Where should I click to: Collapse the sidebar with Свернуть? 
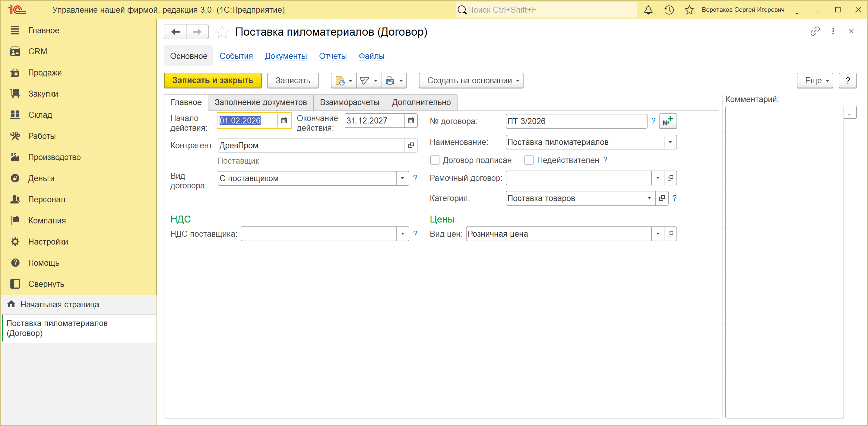[46, 284]
